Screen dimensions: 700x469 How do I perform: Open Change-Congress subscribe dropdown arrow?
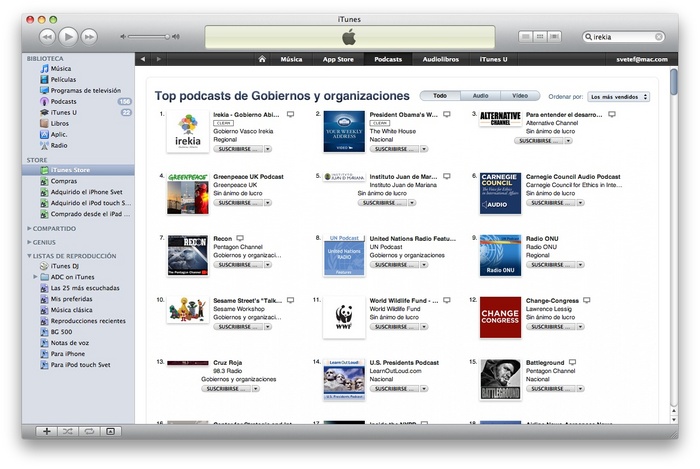(x=580, y=327)
